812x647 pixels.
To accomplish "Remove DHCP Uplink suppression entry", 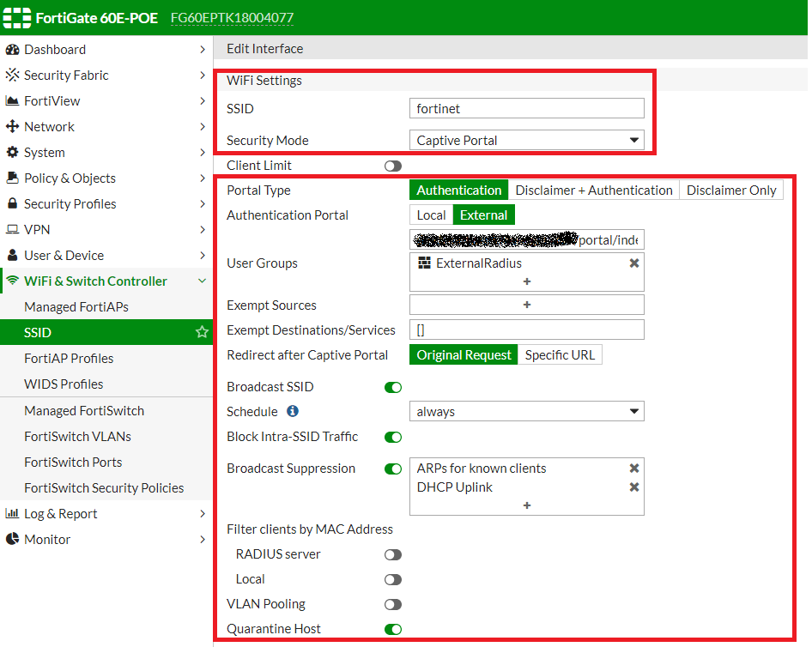I will (634, 487).
